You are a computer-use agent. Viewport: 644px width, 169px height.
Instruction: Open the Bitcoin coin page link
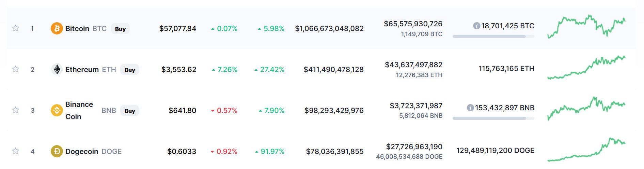tap(77, 29)
